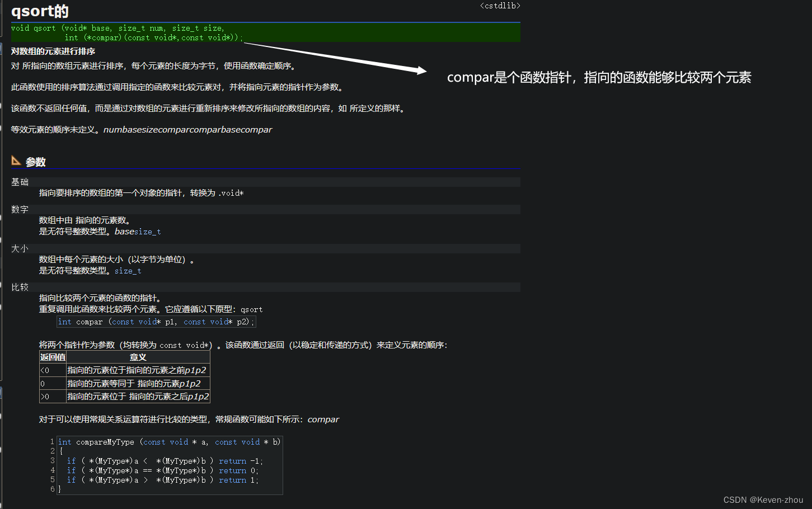Click the bold heading 对数组的元素进行排序

53,51
